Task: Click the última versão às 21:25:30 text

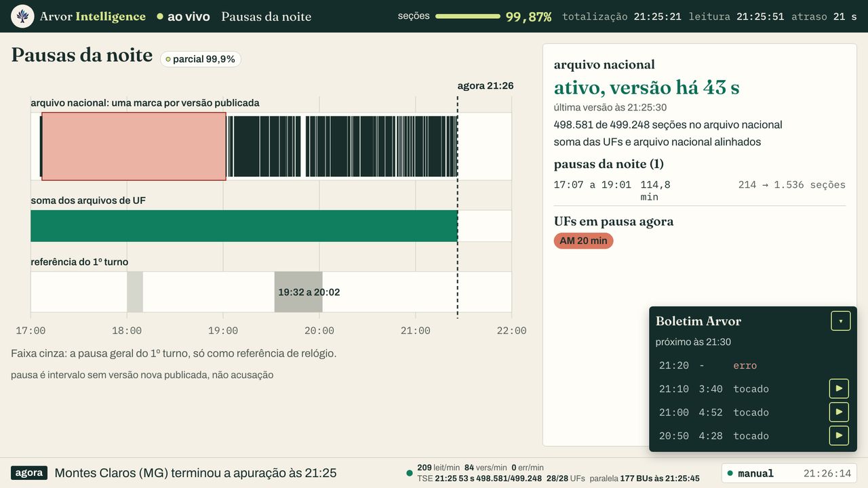Action: pyautogui.click(x=610, y=107)
